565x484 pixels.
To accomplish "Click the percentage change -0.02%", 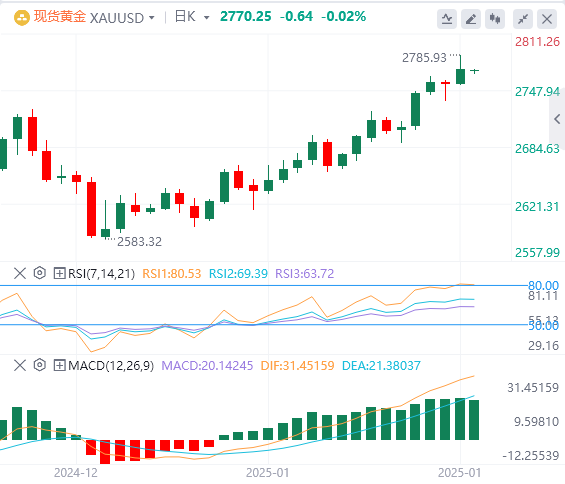I will click(343, 17).
